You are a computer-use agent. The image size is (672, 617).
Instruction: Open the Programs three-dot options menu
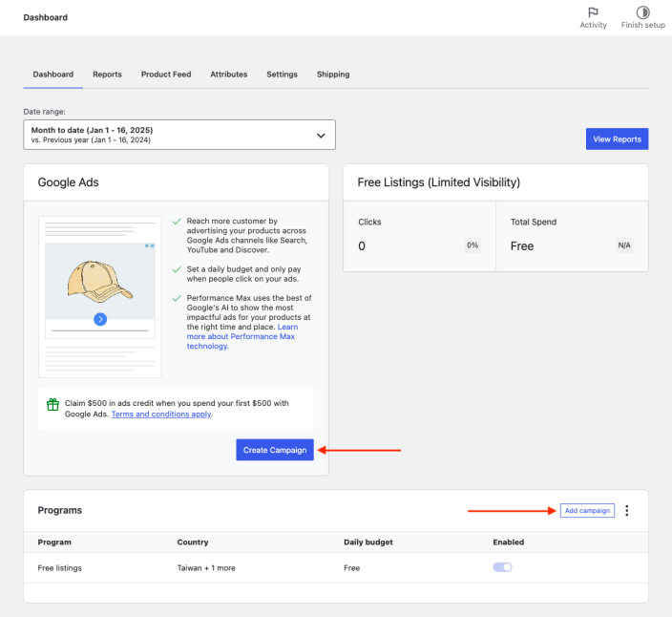[x=627, y=511]
